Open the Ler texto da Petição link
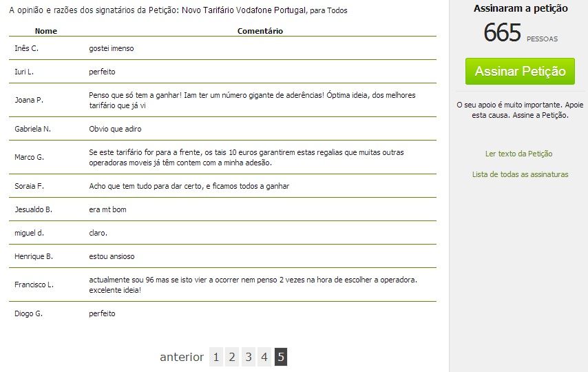This screenshot has width=588, height=372. click(518, 154)
